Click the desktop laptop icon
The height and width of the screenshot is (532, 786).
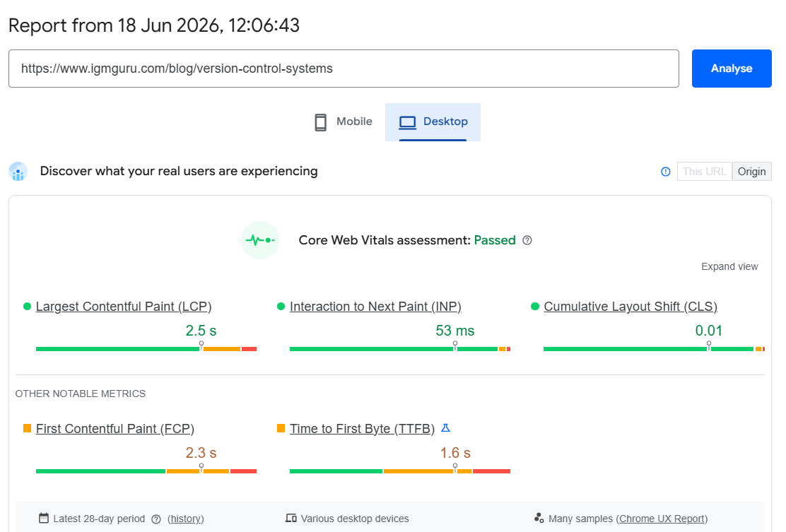coord(408,122)
